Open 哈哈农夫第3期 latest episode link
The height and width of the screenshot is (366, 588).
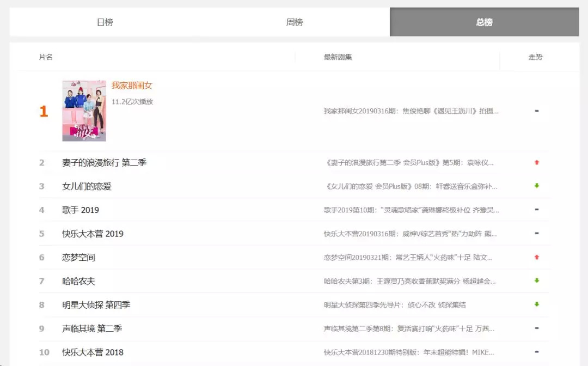pyautogui.click(x=409, y=281)
